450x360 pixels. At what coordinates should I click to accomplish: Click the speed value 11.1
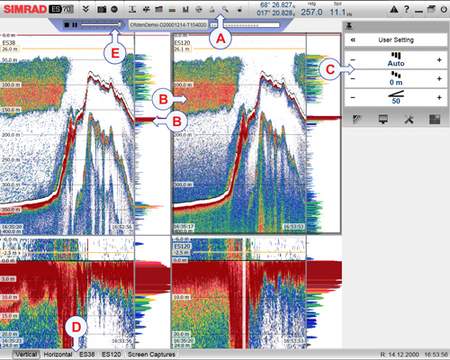(x=338, y=12)
